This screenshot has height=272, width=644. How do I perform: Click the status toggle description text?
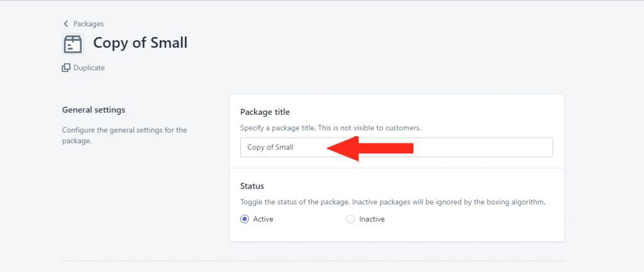[x=392, y=202]
